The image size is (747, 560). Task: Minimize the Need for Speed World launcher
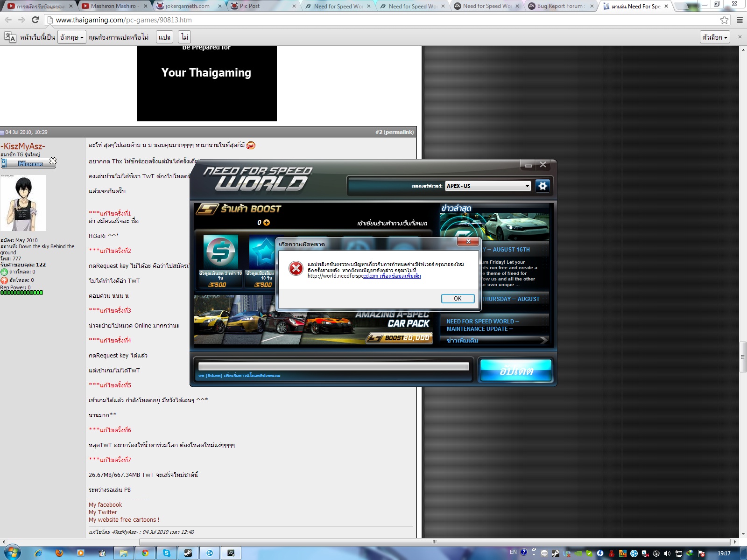pos(528,165)
